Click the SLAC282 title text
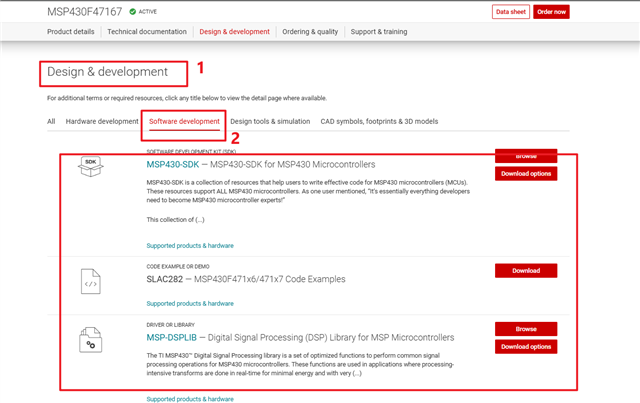 [164, 279]
